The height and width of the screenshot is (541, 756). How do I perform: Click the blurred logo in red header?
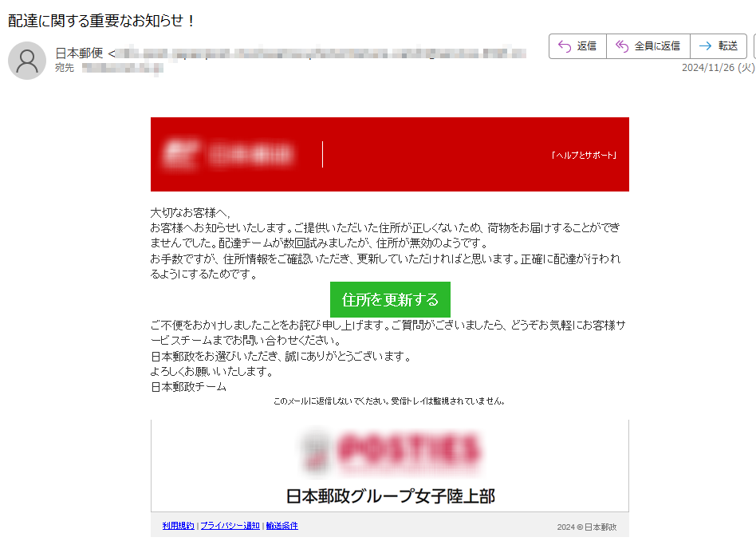229,154
